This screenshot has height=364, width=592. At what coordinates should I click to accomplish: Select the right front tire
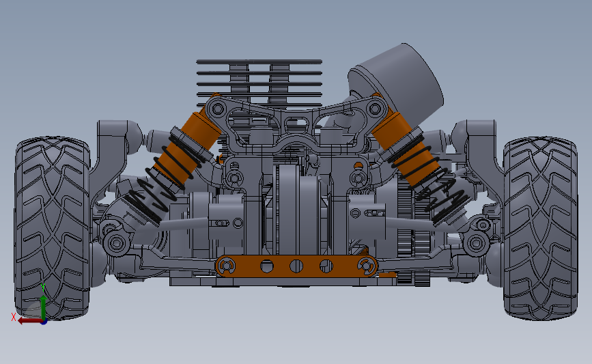(540, 229)
